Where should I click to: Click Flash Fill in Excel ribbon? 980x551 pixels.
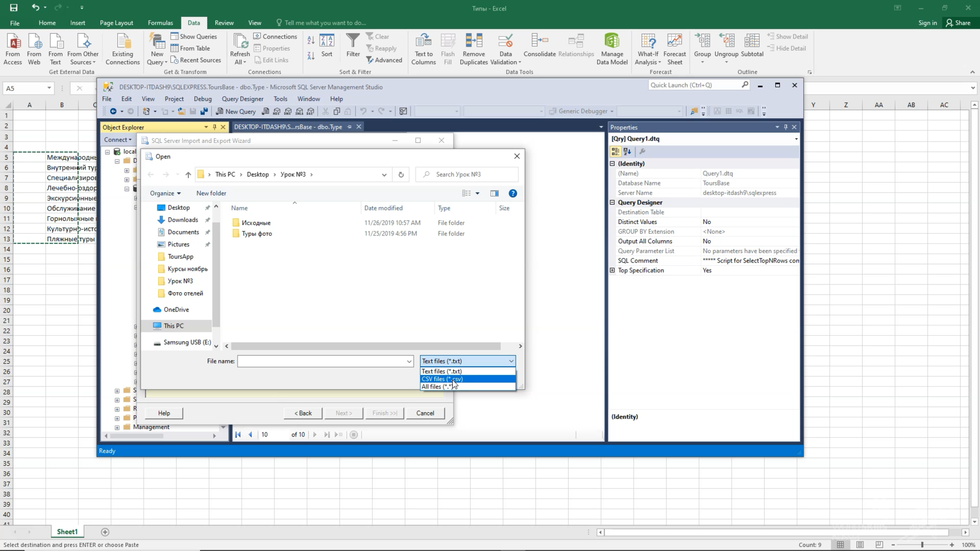pyautogui.click(x=448, y=49)
